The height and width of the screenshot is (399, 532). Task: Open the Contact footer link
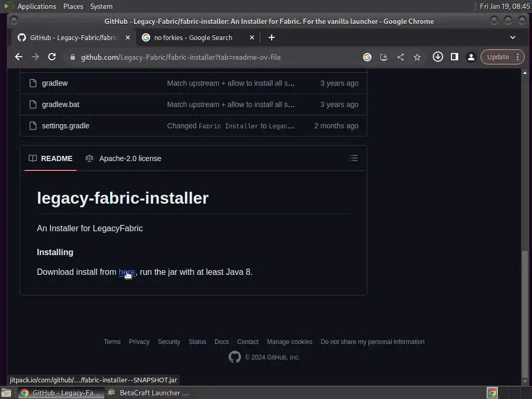[248, 342]
